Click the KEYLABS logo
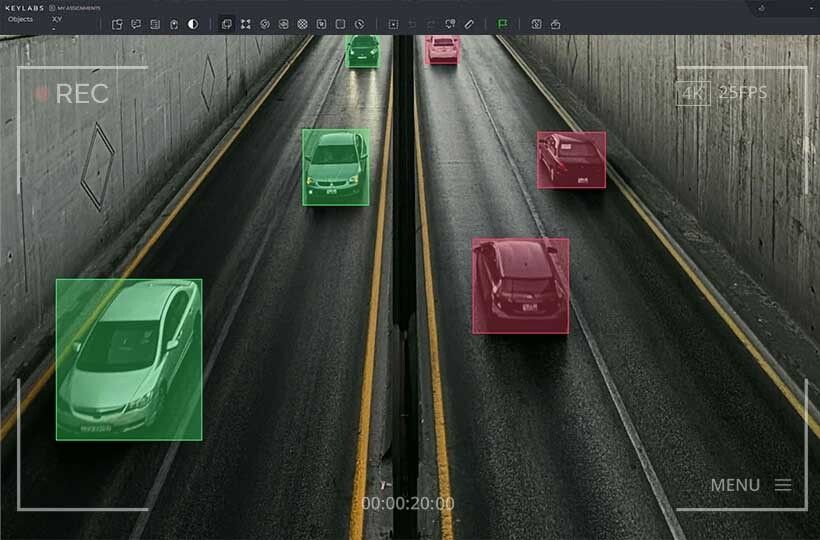 click(x=22, y=7)
